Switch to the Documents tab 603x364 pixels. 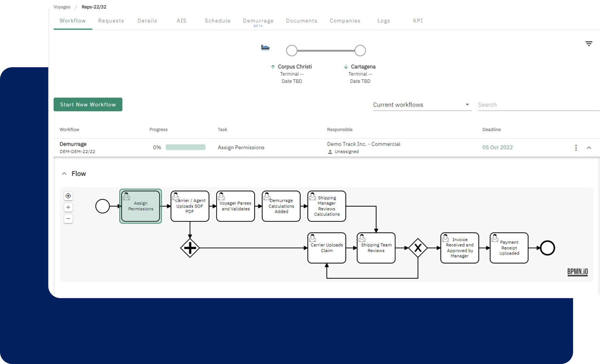[301, 21]
